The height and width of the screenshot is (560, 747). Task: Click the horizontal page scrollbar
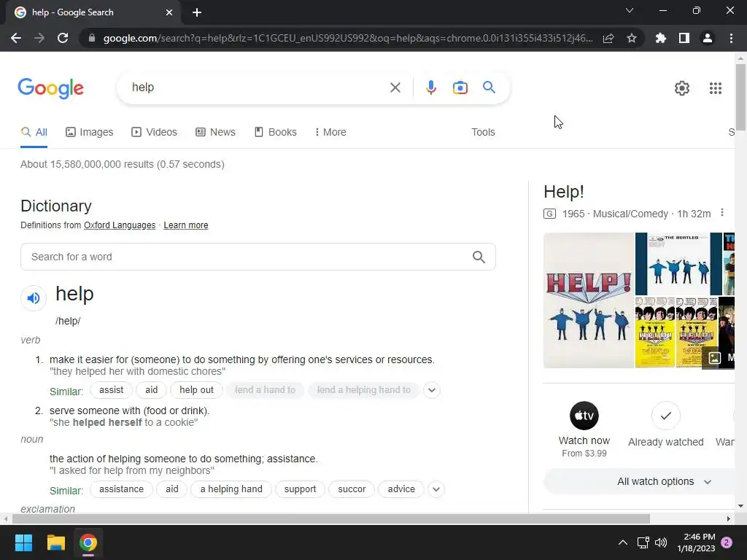pyautogui.click(x=331, y=518)
